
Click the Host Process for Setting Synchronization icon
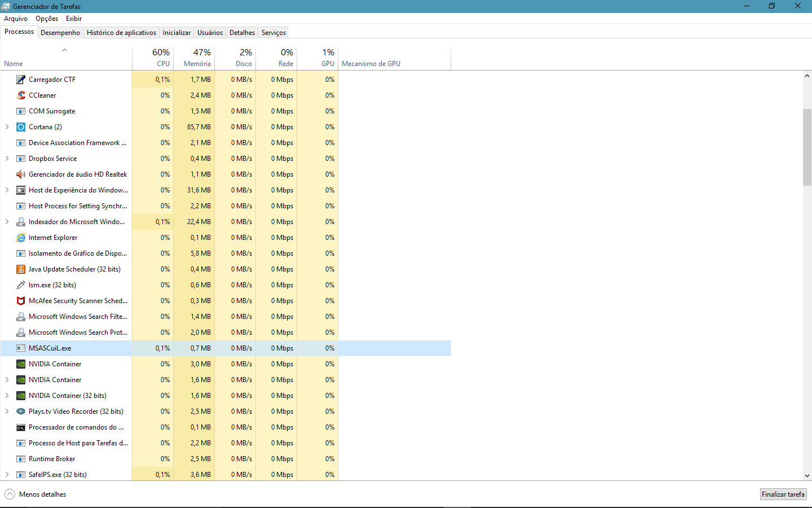point(21,206)
